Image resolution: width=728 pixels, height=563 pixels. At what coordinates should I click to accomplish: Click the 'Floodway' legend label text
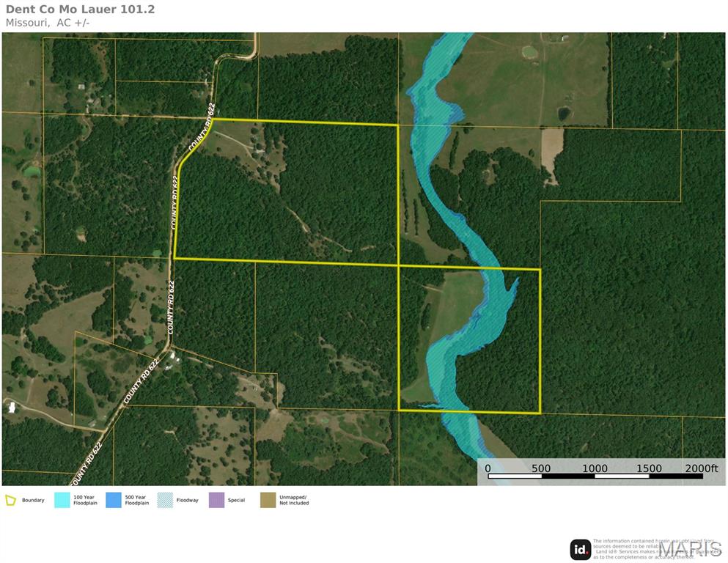point(188,501)
